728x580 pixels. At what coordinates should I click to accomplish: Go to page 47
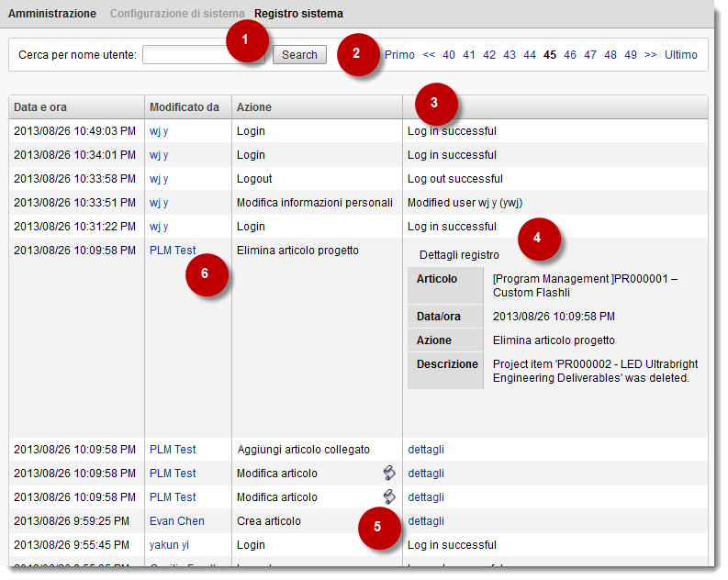tap(590, 55)
